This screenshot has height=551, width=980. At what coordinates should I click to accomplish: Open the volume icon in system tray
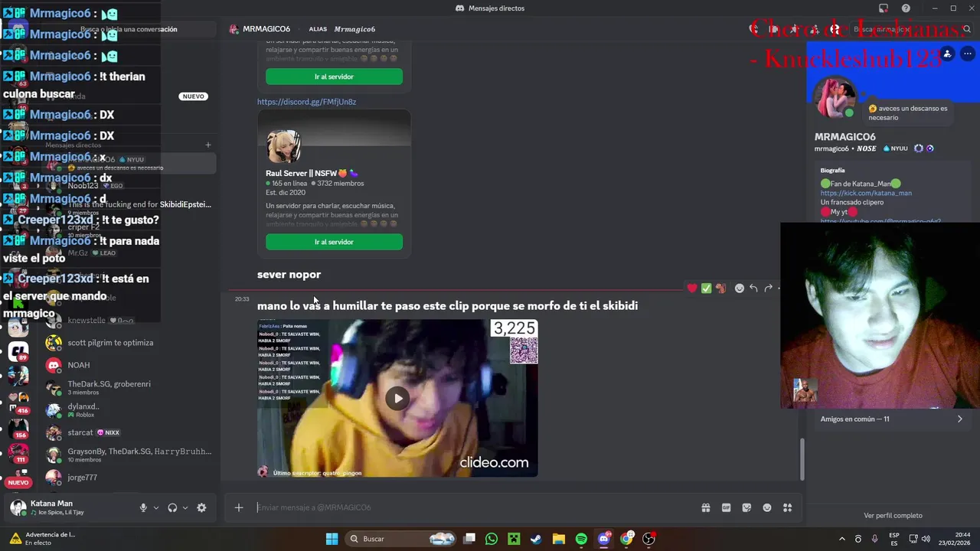pos(926,539)
